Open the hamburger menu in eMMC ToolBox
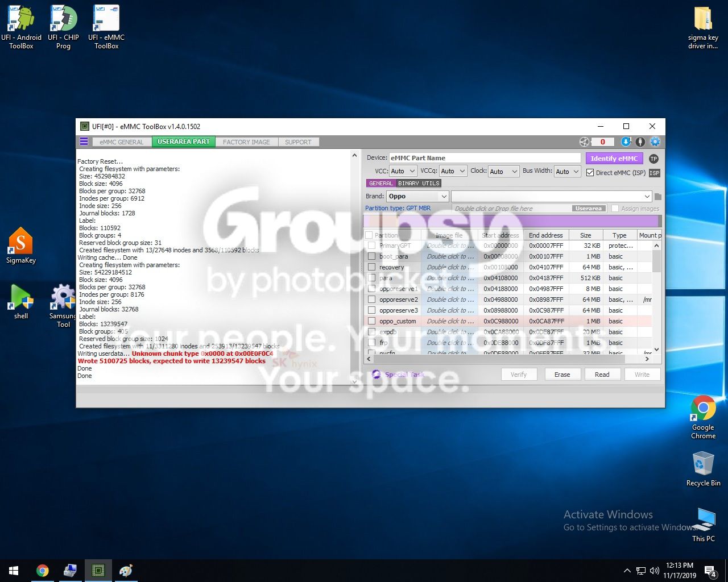728x582 pixels. (x=84, y=142)
